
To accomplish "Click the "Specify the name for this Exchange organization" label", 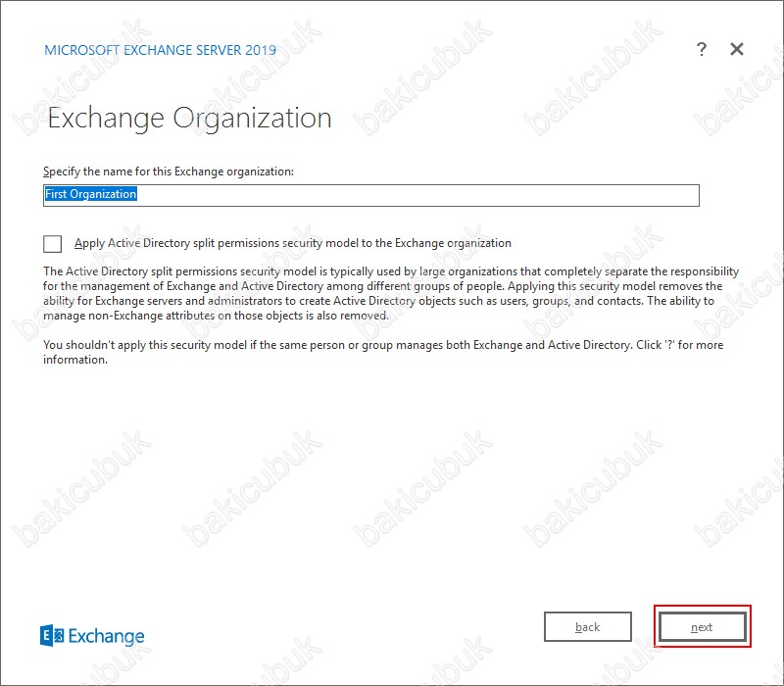I will 169,171.
